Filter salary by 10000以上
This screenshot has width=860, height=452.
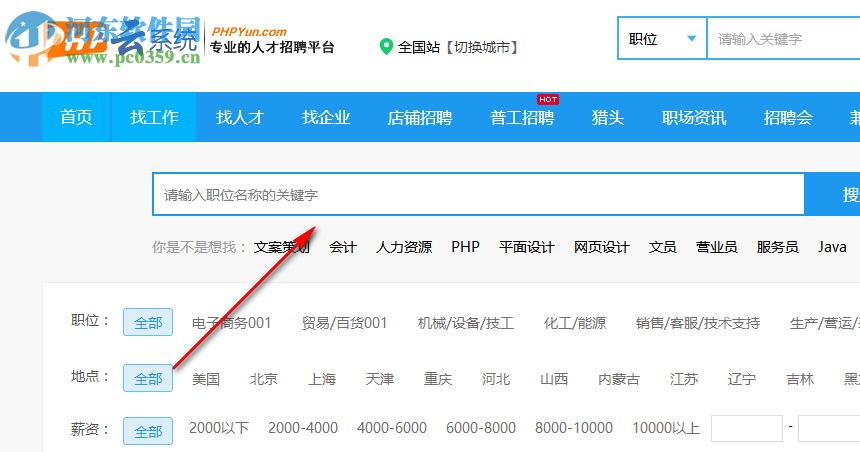click(666, 428)
